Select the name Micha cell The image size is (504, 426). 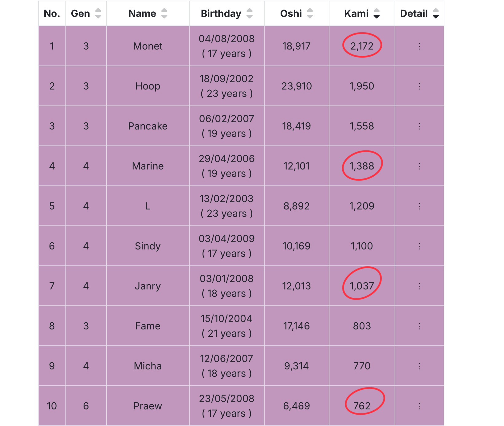click(148, 366)
